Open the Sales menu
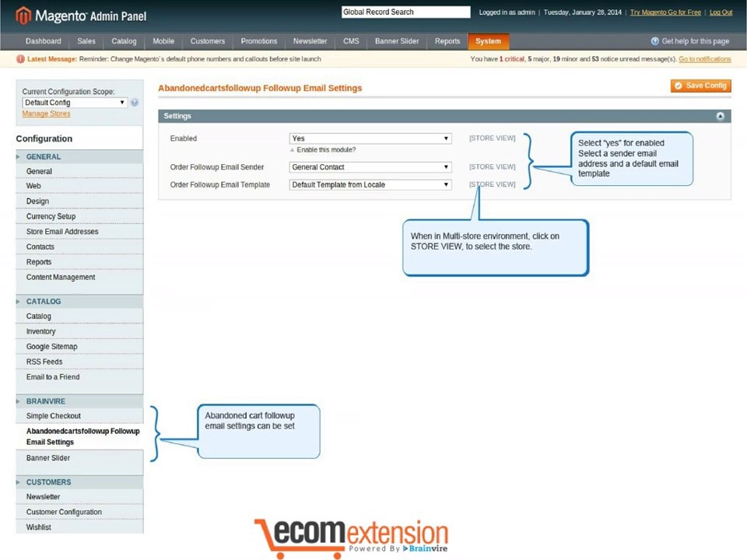 pos(86,41)
